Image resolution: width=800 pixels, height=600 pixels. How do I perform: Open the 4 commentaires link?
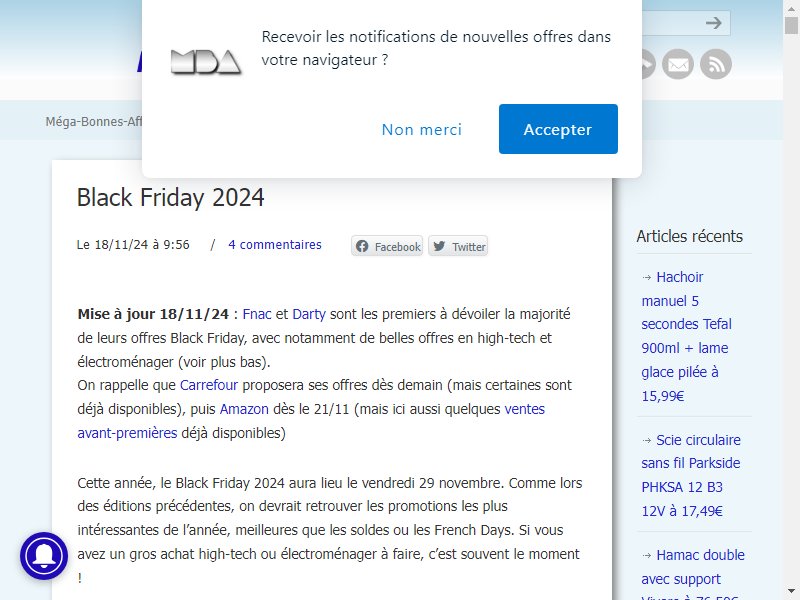pyautogui.click(x=275, y=244)
